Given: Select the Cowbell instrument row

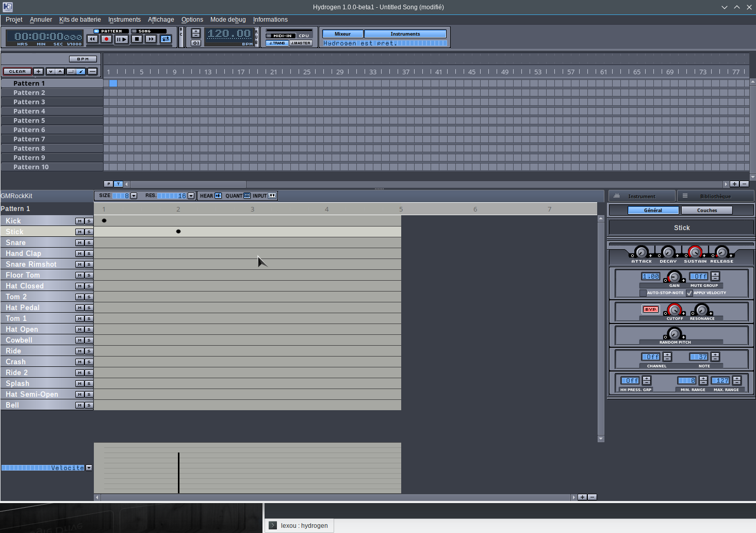Looking at the screenshot, I should point(47,340).
